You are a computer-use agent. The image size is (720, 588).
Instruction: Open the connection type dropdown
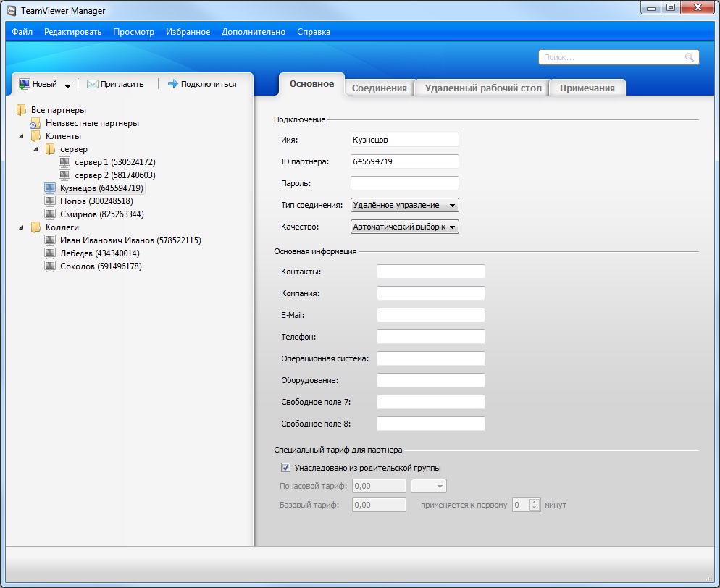pos(404,205)
